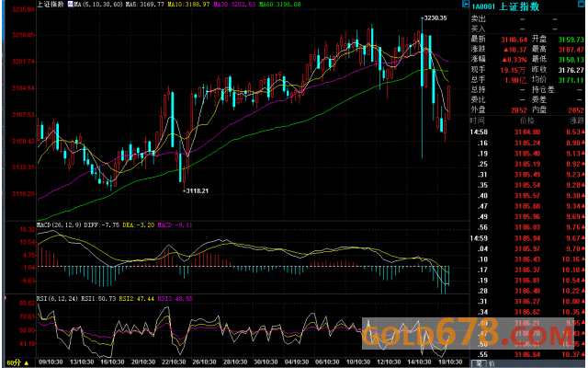Click the 时间 column header in tick list
This screenshot has height=368, width=588.
coord(478,121)
